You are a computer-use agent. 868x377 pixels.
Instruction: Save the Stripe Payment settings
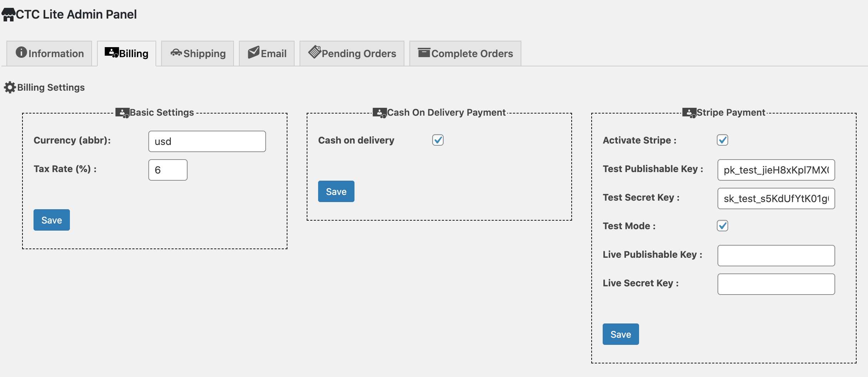[621, 334]
